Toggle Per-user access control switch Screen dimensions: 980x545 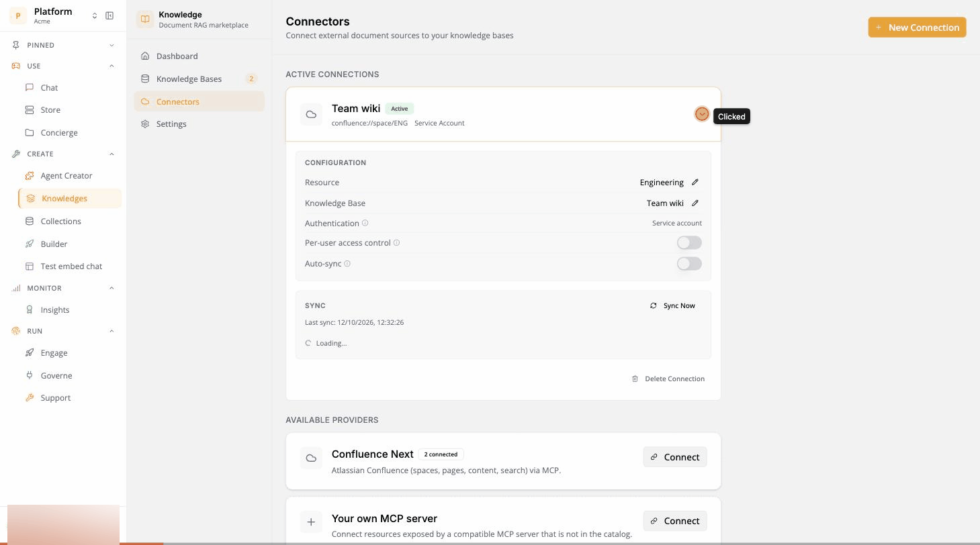pyautogui.click(x=689, y=243)
